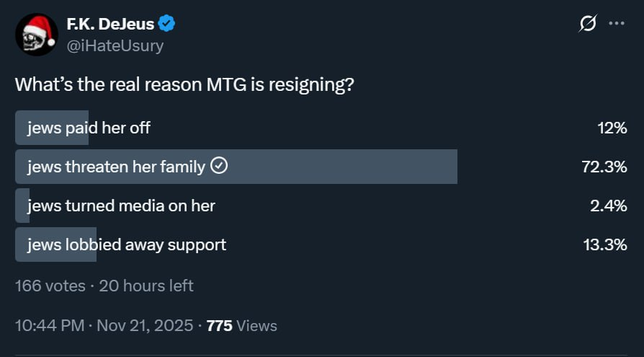Click the 13.3% result label
The image size is (644, 357).
coord(605,244)
